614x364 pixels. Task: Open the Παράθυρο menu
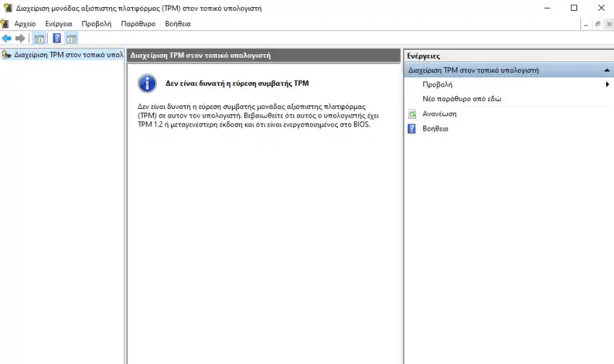(138, 24)
